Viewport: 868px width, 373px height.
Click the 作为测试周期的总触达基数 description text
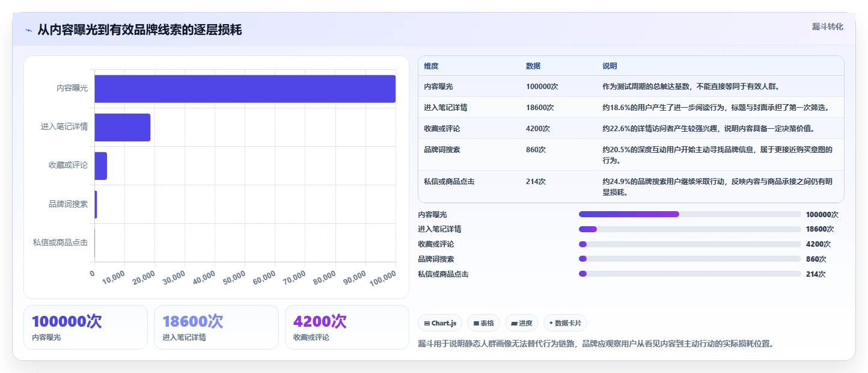691,87
